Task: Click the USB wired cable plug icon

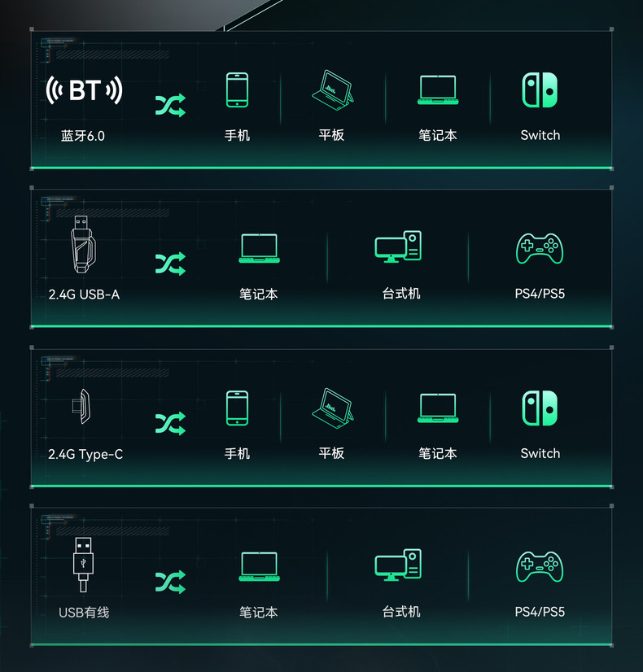Action: coord(83,565)
